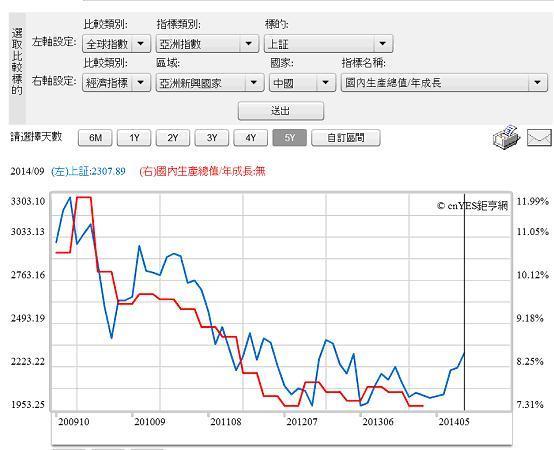Click the 2763.16 left axis label
This screenshot has height=450, width=554.
coord(28,275)
